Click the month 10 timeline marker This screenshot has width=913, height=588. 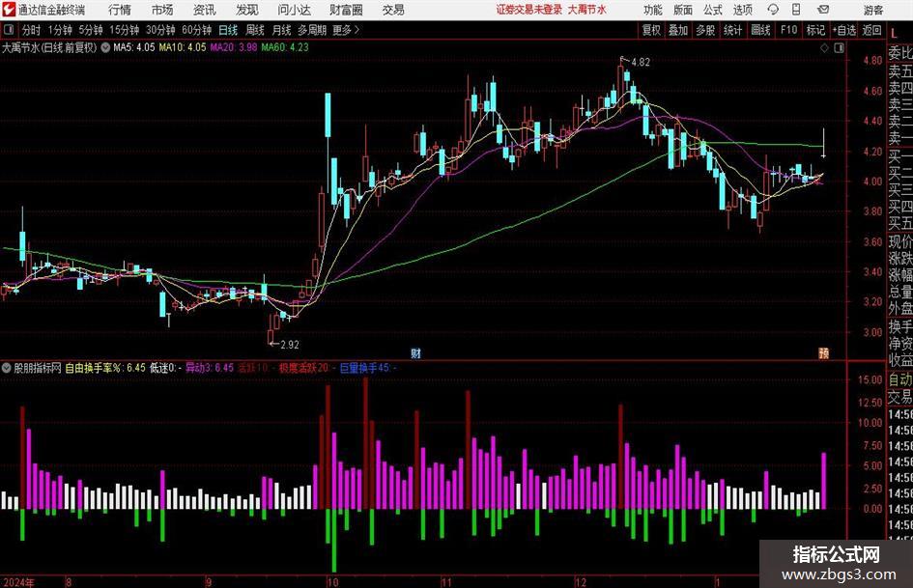(x=332, y=582)
